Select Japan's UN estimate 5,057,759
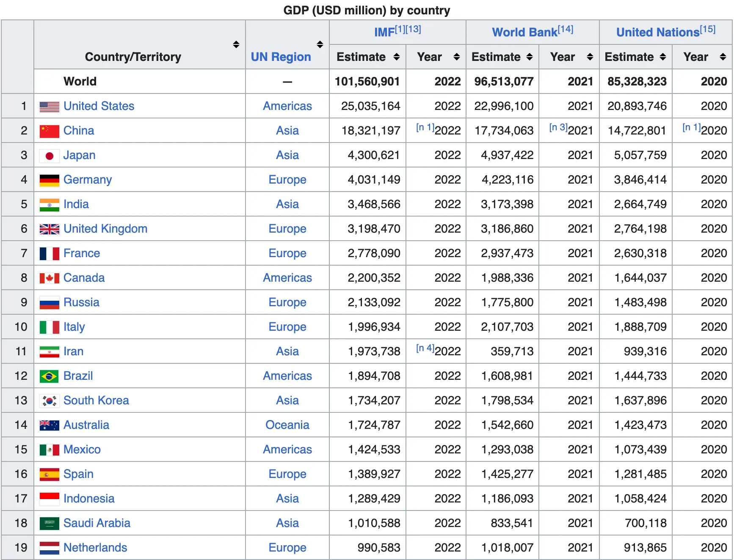The width and height of the screenshot is (734, 560). click(x=640, y=155)
